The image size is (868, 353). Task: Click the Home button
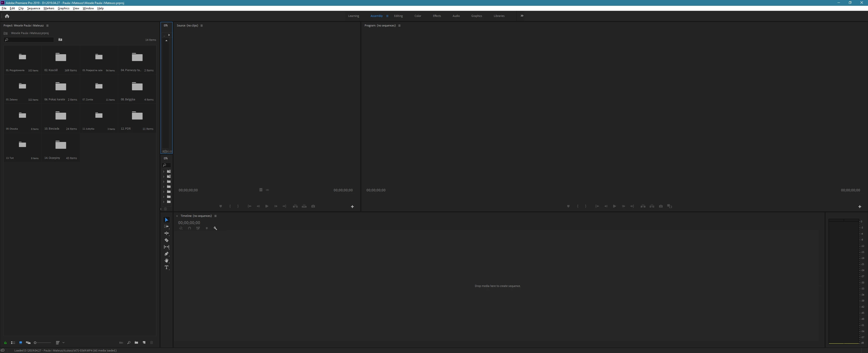(7, 16)
